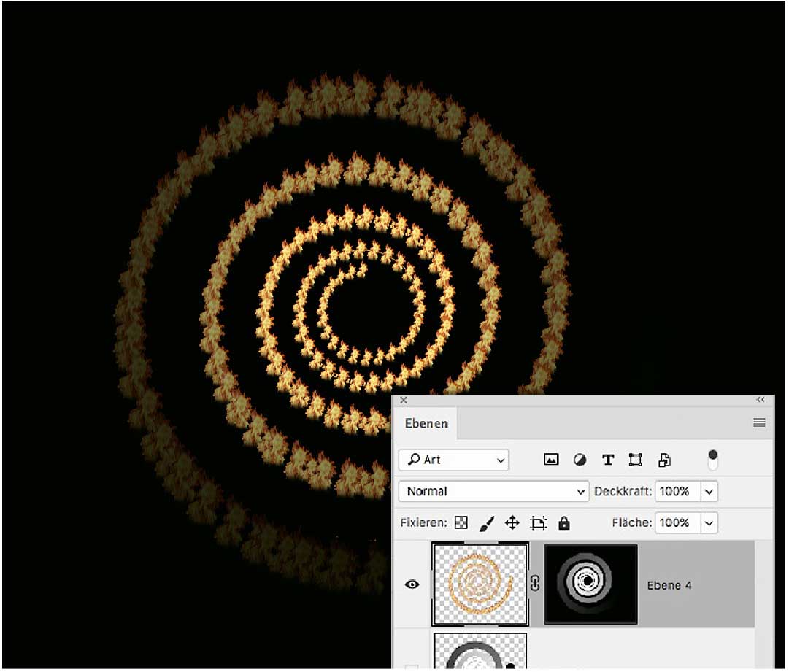The height and width of the screenshot is (672, 789).
Task: Filter layers by adjustment layers icon
Action: [x=580, y=460]
